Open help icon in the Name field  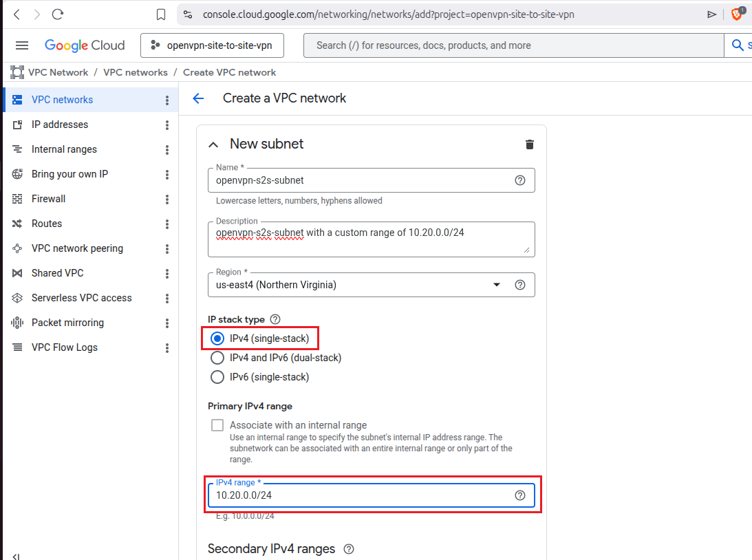[520, 180]
